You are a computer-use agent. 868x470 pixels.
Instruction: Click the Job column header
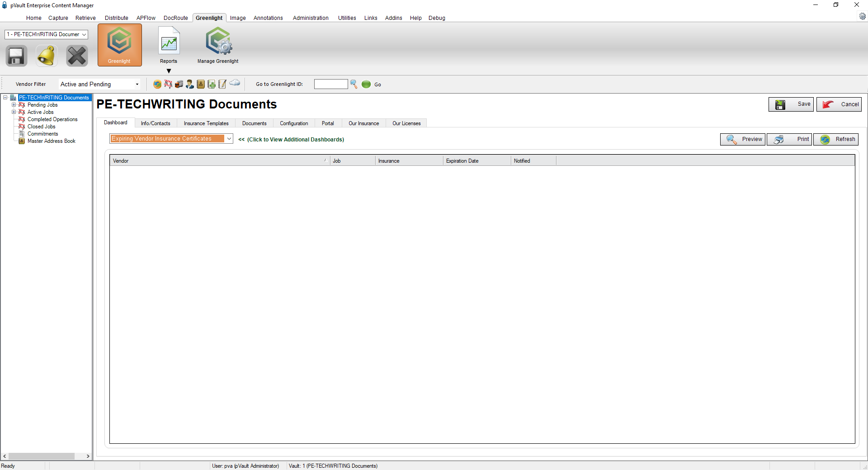pos(353,161)
